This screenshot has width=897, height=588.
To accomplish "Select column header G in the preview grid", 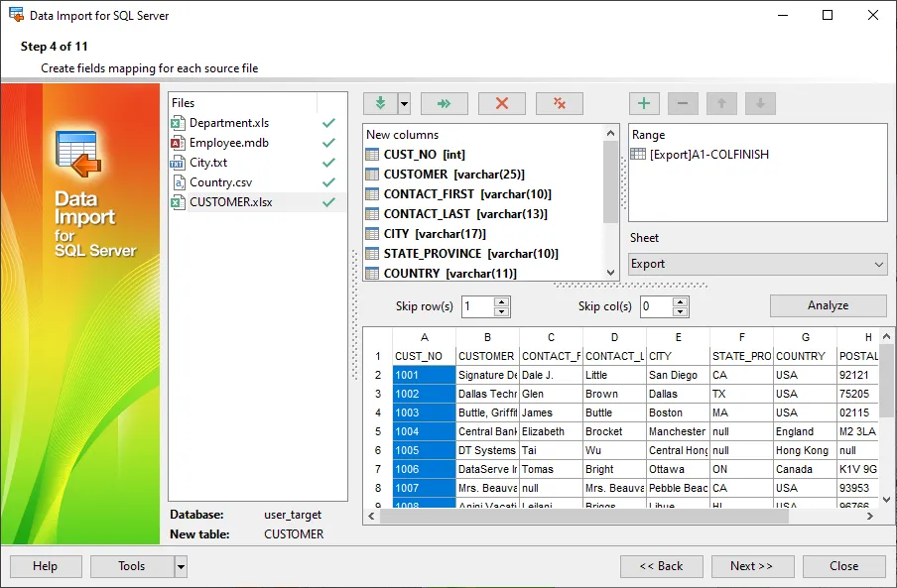I will pyautogui.click(x=805, y=337).
